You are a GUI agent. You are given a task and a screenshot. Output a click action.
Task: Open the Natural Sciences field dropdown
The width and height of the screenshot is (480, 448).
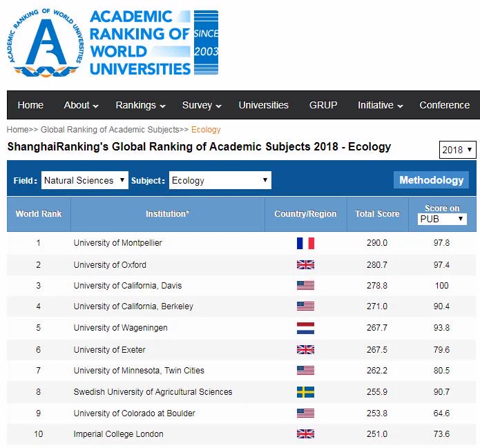[85, 180]
